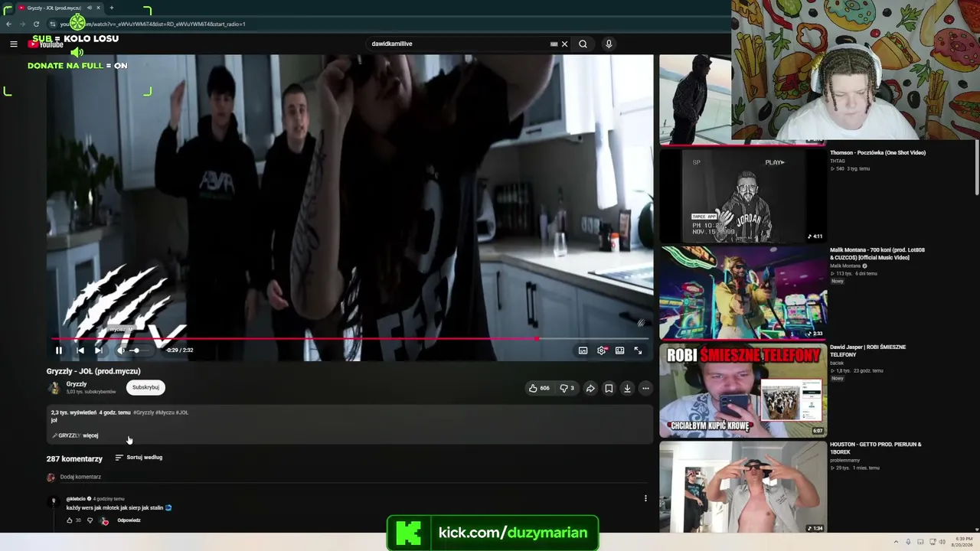Open 'HOUSTON - GETTO' video thumbnail
The width and height of the screenshot is (980, 551).
(x=743, y=487)
